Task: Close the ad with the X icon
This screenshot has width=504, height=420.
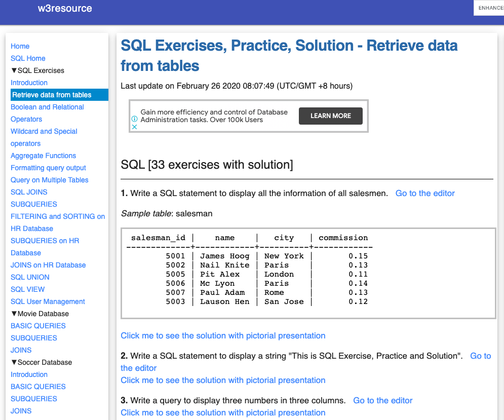Action: (135, 127)
